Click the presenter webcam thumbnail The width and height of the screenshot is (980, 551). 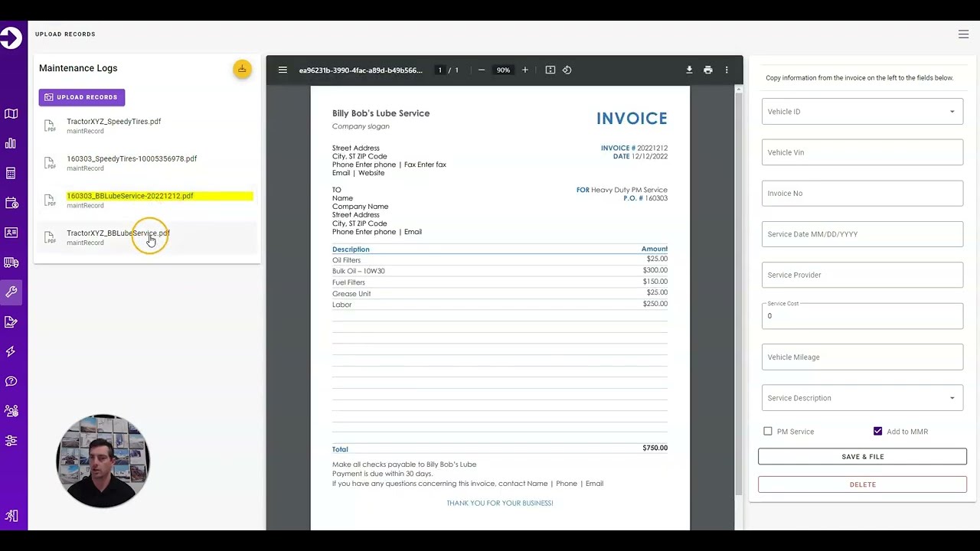click(x=103, y=461)
